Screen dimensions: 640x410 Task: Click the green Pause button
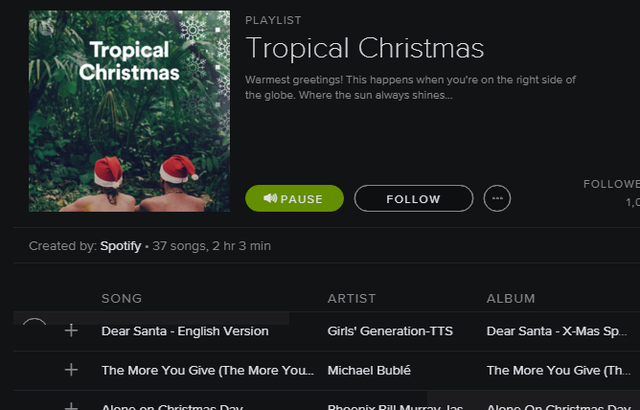click(x=294, y=198)
